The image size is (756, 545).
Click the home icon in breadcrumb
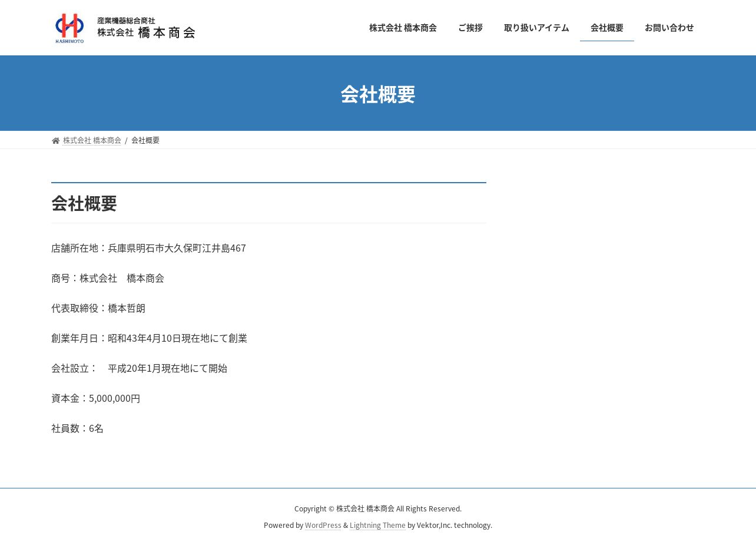coord(56,141)
